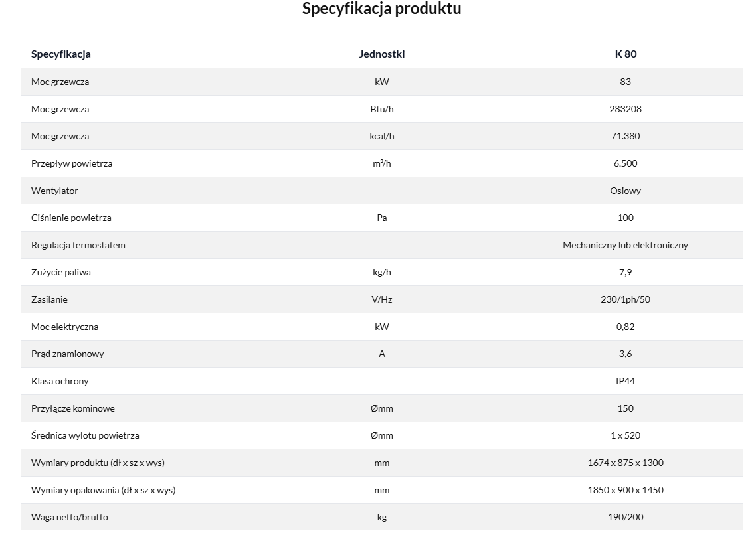
Task: Click 'Mechaniczny lub elektroniczny' value
Action: click(625, 245)
